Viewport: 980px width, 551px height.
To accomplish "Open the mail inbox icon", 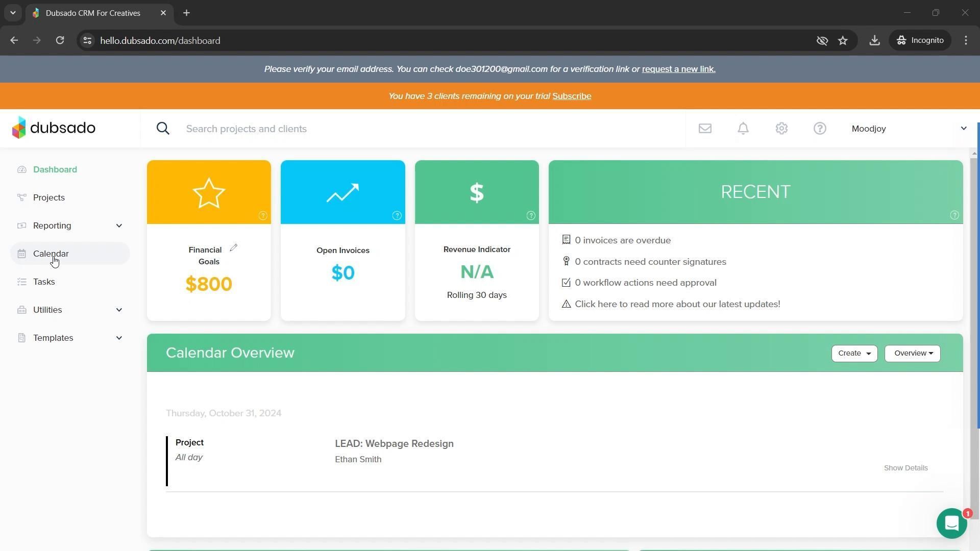I will pyautogui.click(x=705, y=129).
